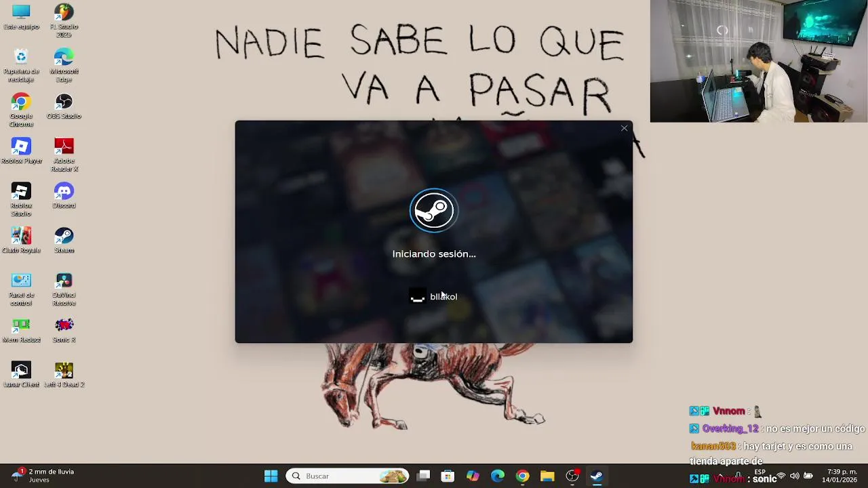This screenshot has height=488, width=868.
Task: Launch Google Chrome from desktop shortcut
Action: 21,110
